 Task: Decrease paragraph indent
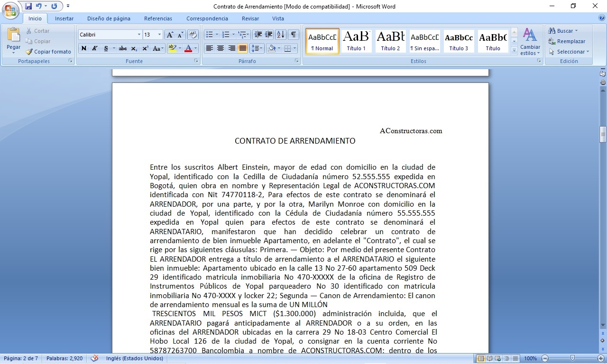[x=258, y=35]
